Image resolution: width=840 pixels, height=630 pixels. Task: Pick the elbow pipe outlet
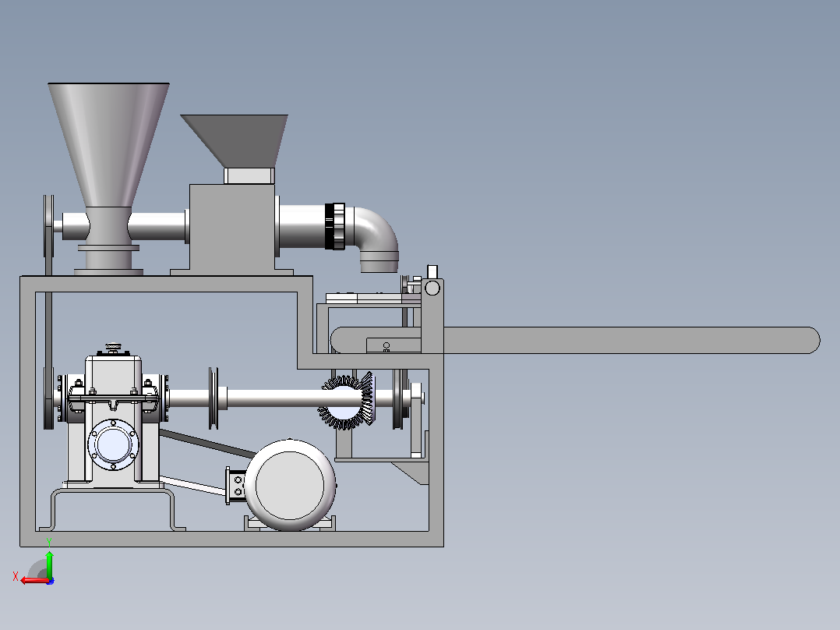click(x=375, y=239)
